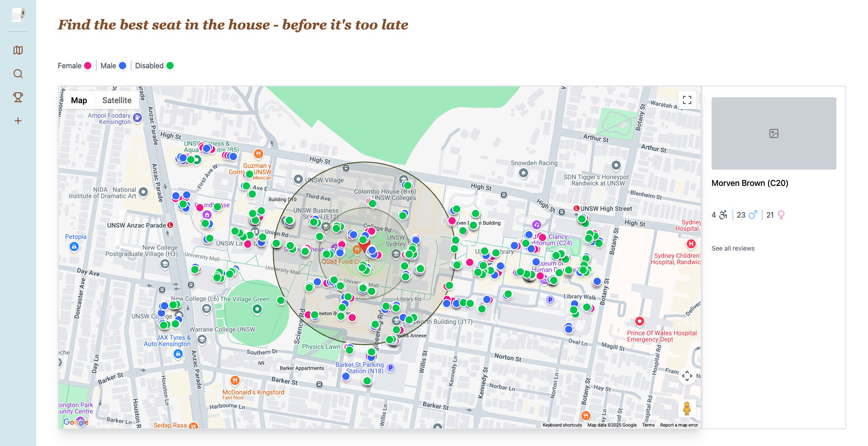This screenshot has height=446, width=868.
Task: Switch to Map view tab
Action: coord(79,100)
